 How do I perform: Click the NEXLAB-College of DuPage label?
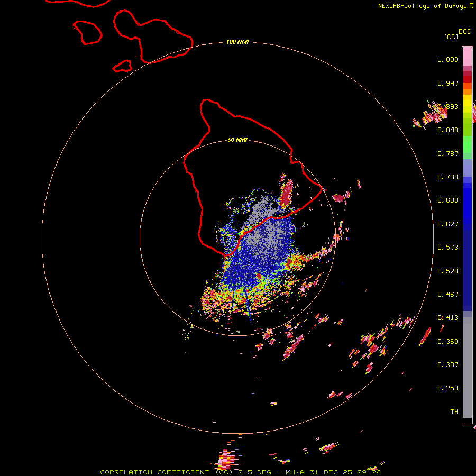click(x=425, y=6)
